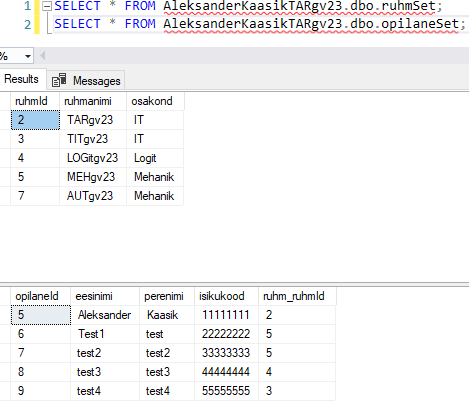
Task: Open the zoom percentage dropdown arrow
Action: [28, 56]
